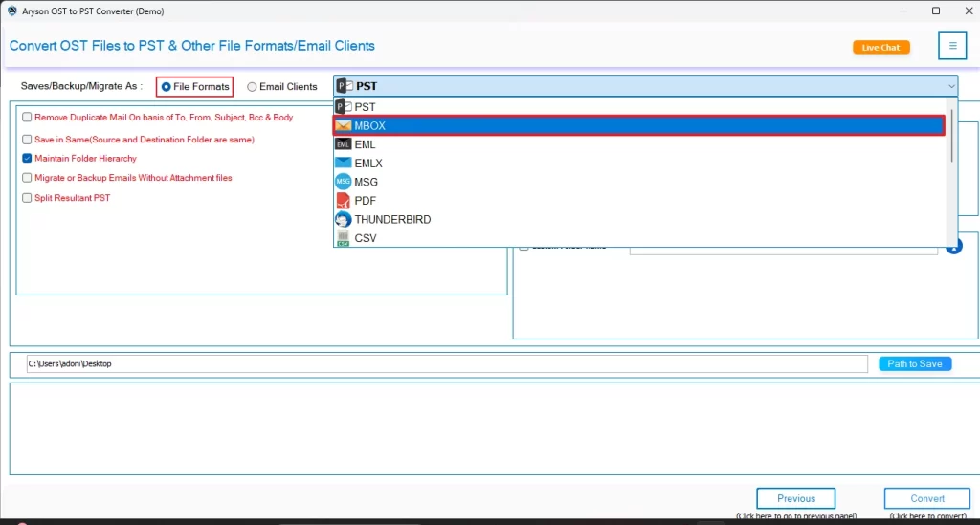
Task: Minimize the Aryson converter window
Action: tap(903, 11)
